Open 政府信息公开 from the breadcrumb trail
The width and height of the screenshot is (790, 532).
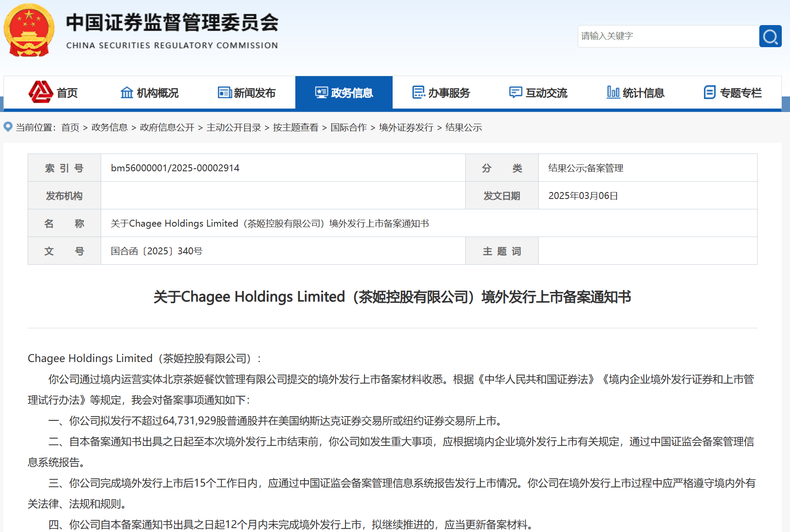[166, 128]
